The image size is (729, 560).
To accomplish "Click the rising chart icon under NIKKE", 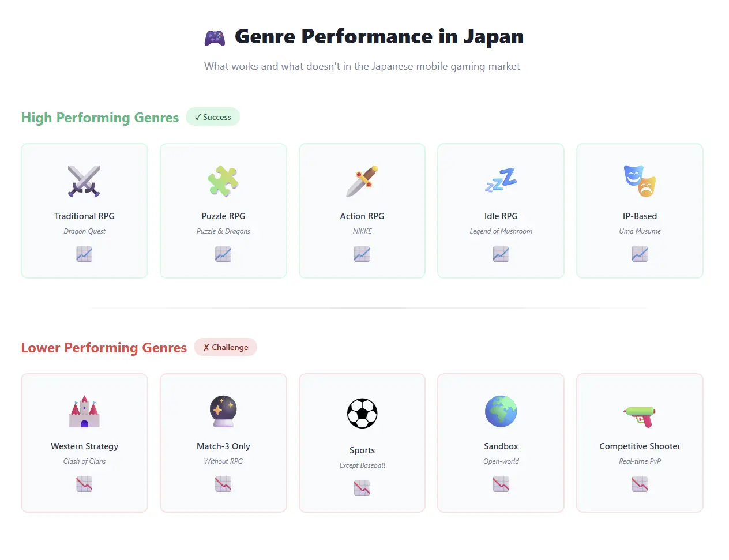I will (362, 254).
